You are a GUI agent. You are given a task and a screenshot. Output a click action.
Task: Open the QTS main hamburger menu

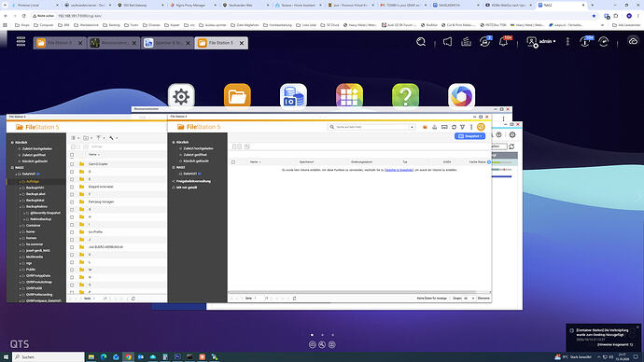pyautogui.click(x=21, y=41)
